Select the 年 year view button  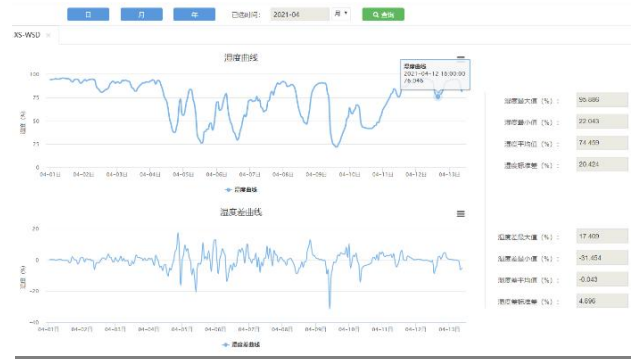click(194, 14)
